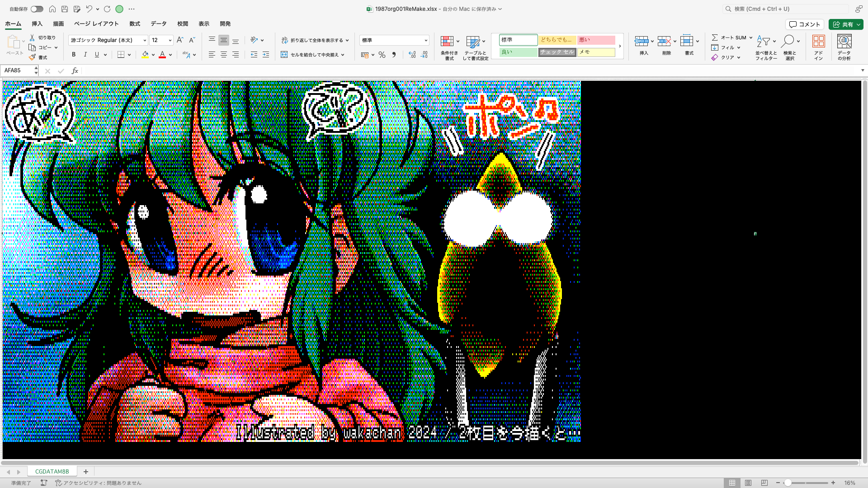Select the 良い cell style
The image size is (868, 488).
coord(518,52)
